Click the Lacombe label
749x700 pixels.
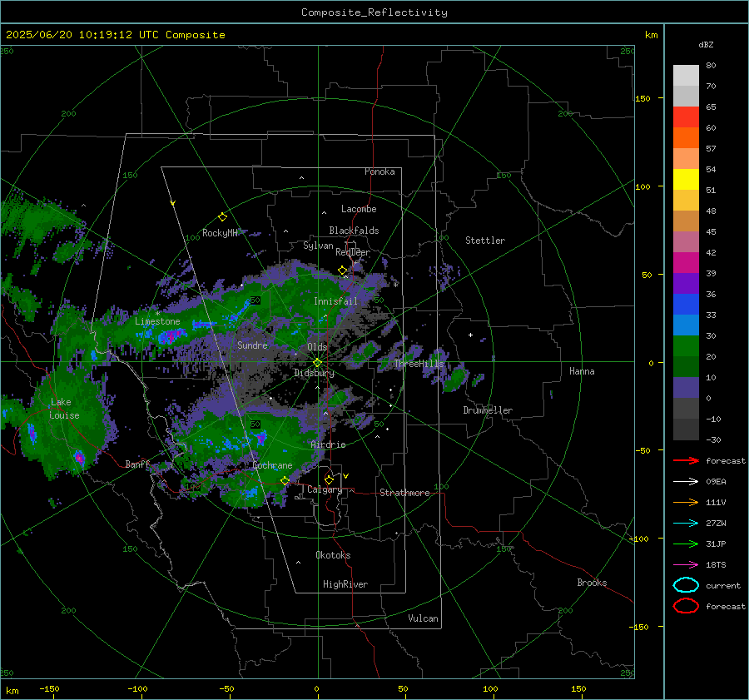[359, 209]
